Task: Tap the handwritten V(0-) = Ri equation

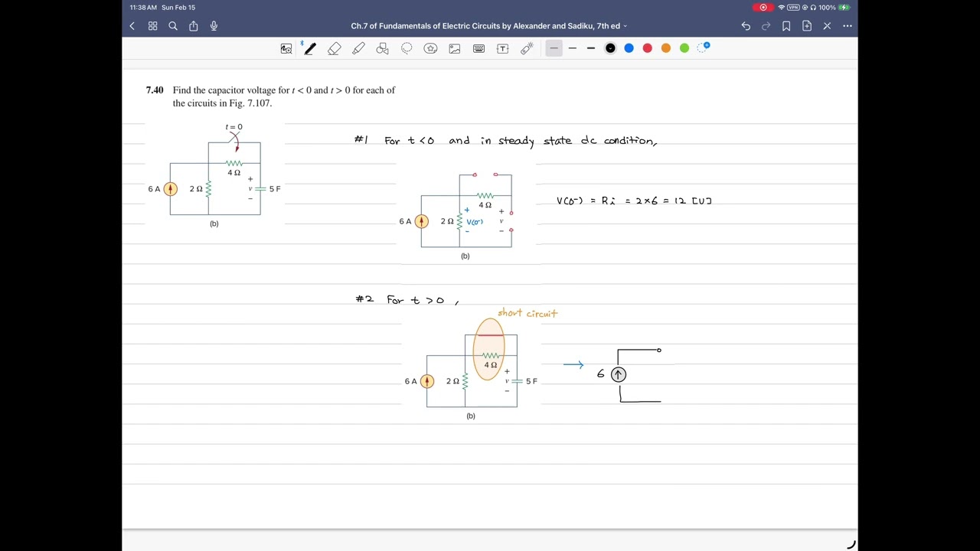Action: [x=634, y=201]
